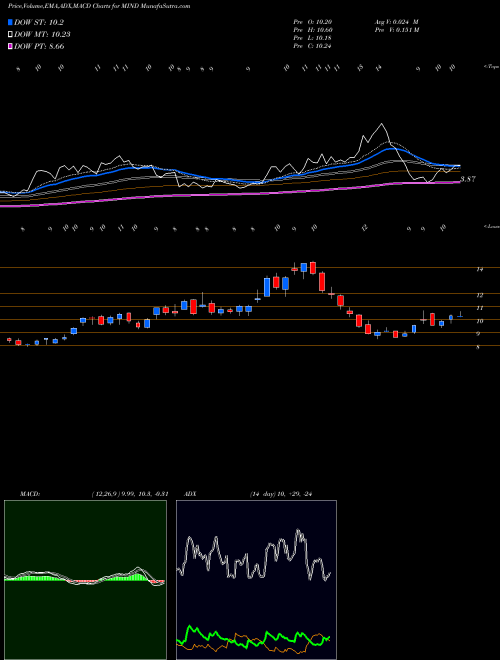The image size is (500, 660).
Task: Select the 'DOW ST: 10.2' legend label
Action: pyautogui.click(x=39, y=23)
